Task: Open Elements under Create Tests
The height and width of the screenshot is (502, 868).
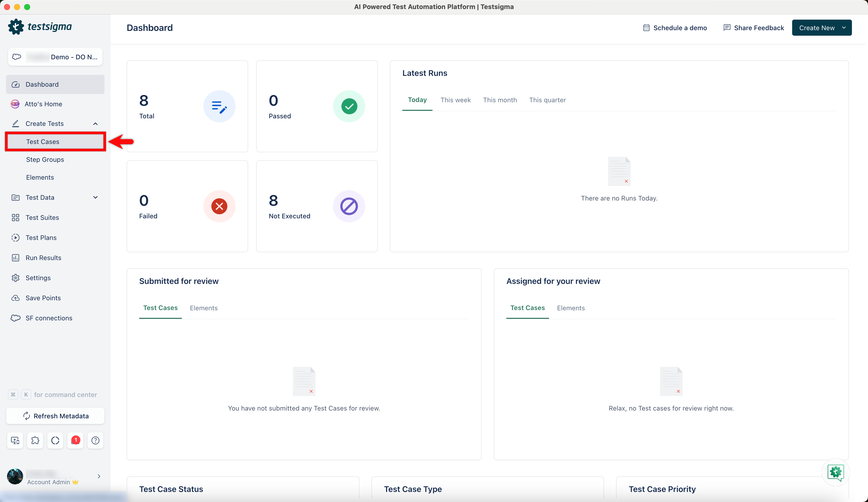Action: click(x=40, y=177)
